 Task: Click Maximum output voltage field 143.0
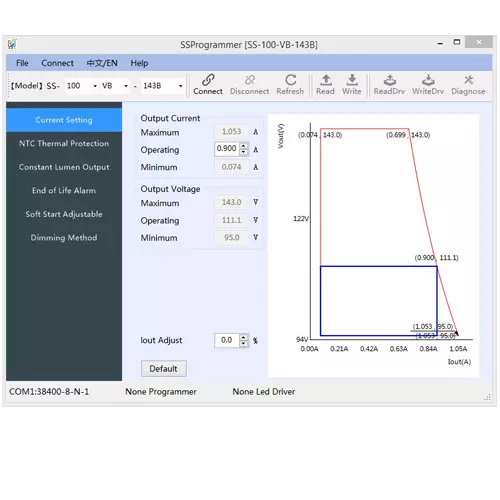click(x=231, y=202)
